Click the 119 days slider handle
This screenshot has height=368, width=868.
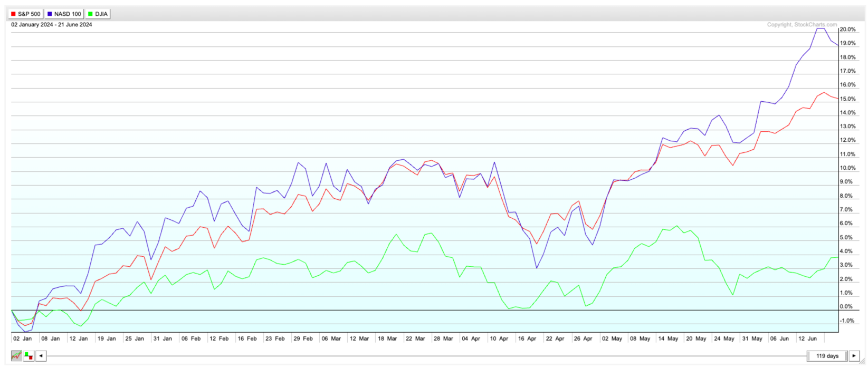pos(827,356)
